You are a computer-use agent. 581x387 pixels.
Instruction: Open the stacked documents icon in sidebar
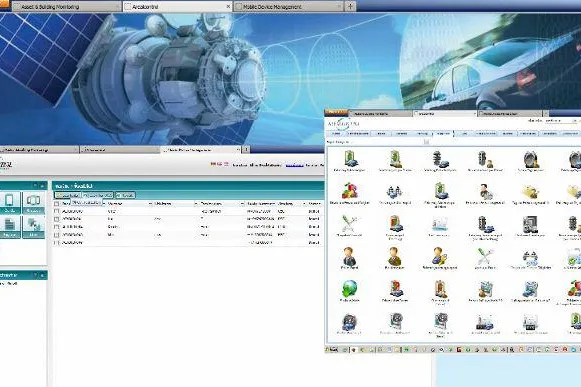click(x=10, y=227)
